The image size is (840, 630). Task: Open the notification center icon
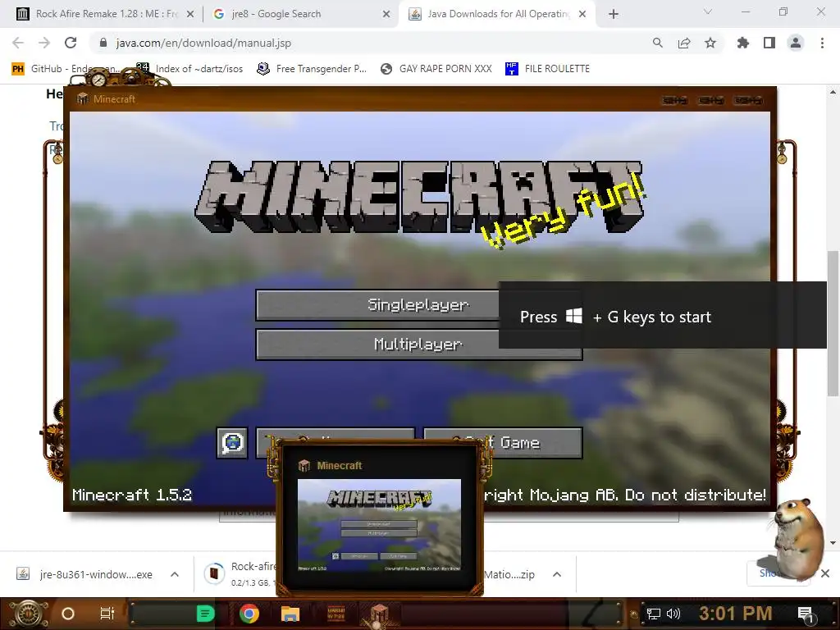[806, 614]
